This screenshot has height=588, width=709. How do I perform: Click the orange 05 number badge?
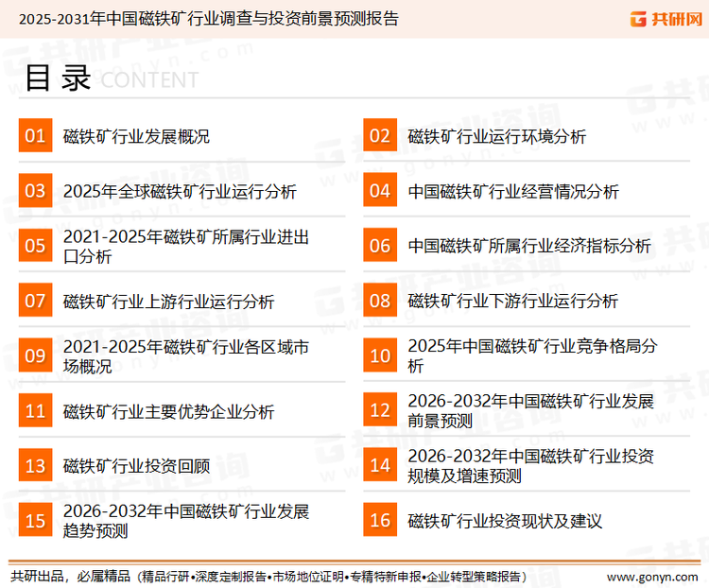(35, 246)
